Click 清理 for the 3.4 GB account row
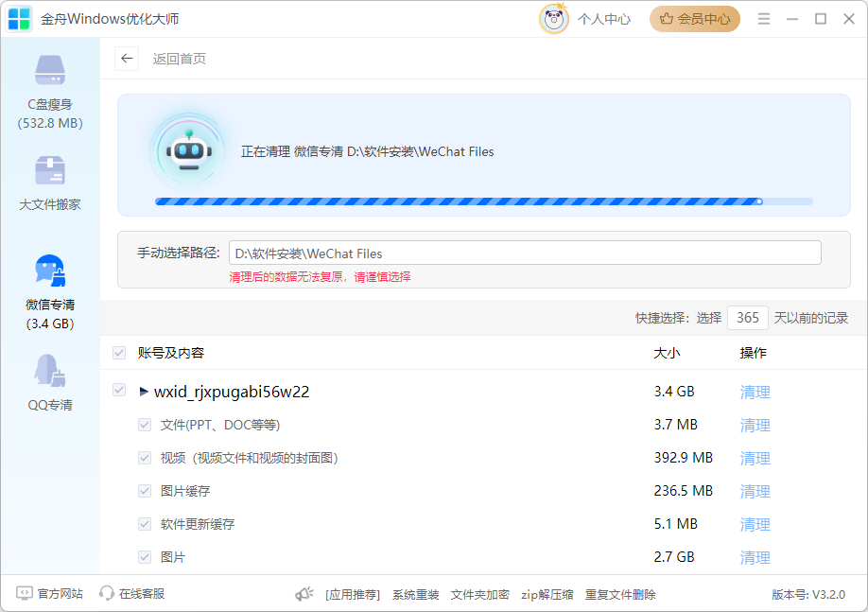The width and height of the screenshot is (868, 612). [755, 393]
